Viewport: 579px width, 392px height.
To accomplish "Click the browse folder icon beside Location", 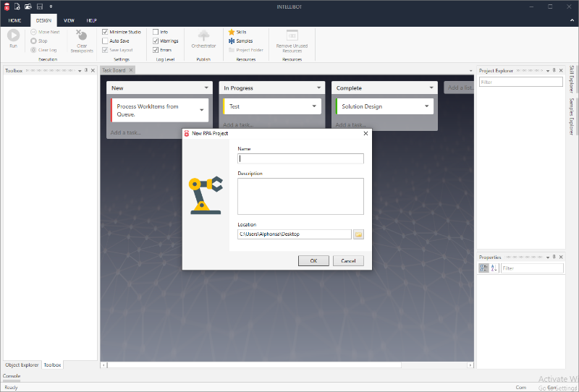I will [358, 234].
